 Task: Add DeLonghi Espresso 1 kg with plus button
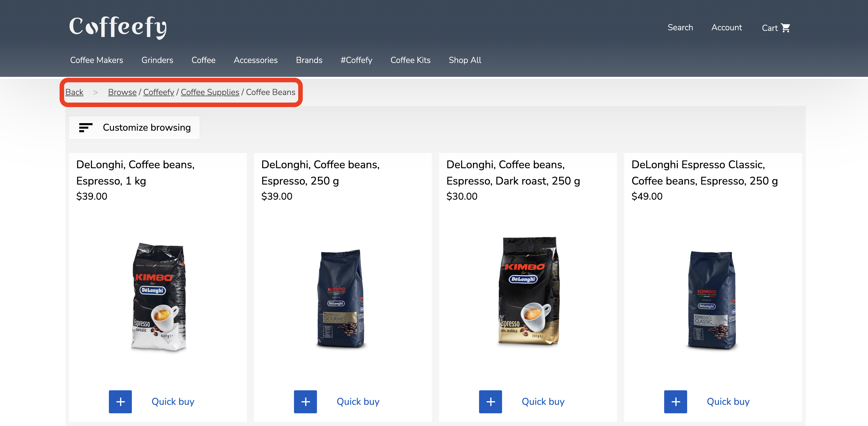tap(120, 402)
